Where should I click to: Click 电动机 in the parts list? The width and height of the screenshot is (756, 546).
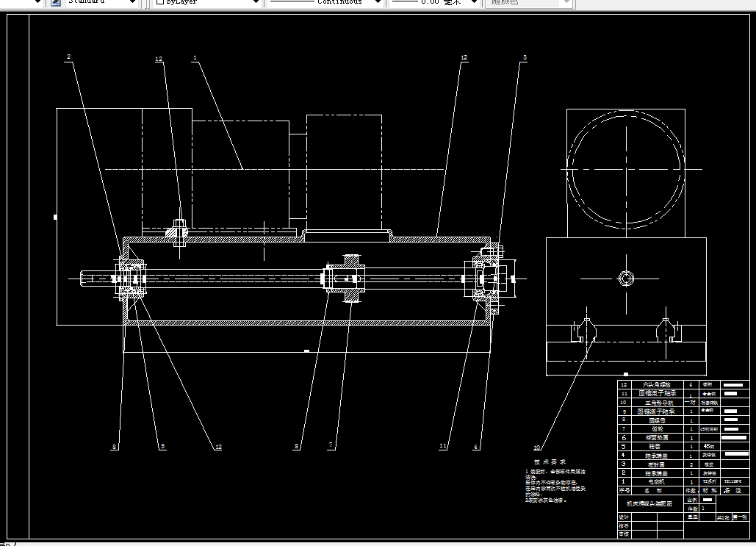click(x=657, y=481)
